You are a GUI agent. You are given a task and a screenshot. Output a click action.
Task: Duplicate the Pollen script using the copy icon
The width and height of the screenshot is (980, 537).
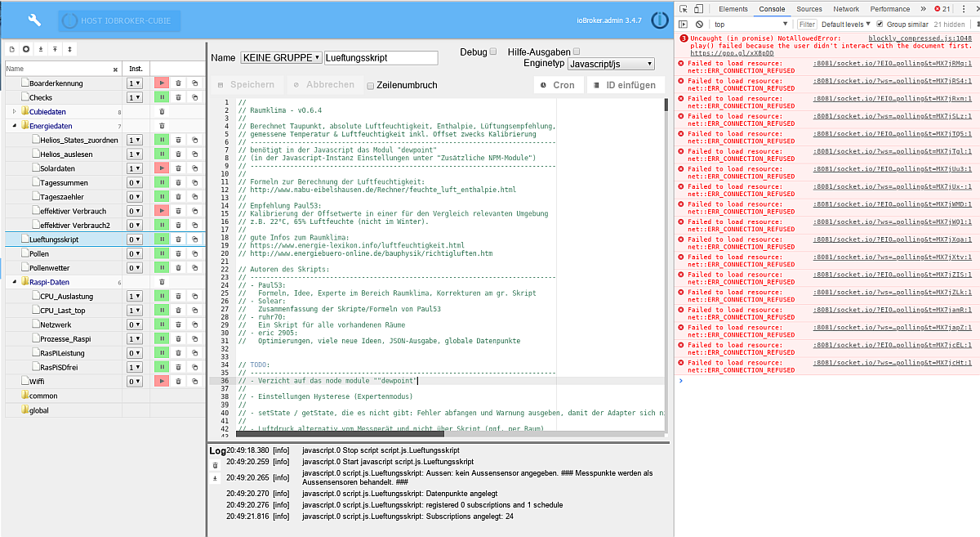(194, 253)
